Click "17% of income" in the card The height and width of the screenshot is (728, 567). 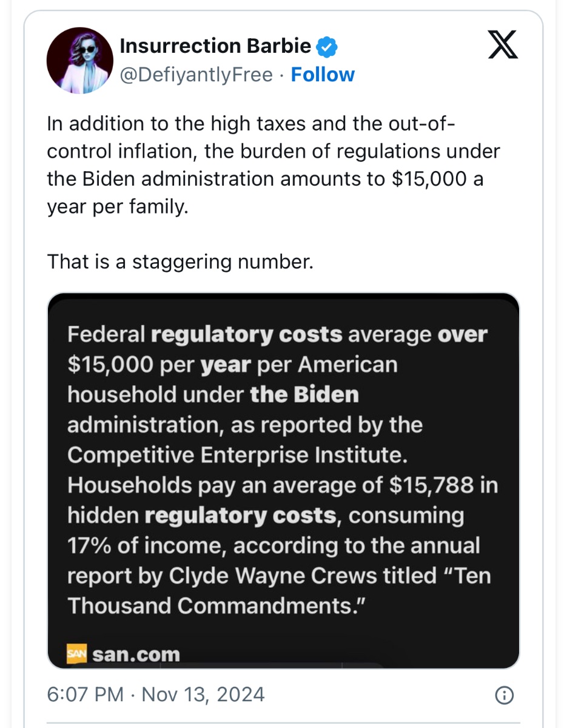(147, 546)
